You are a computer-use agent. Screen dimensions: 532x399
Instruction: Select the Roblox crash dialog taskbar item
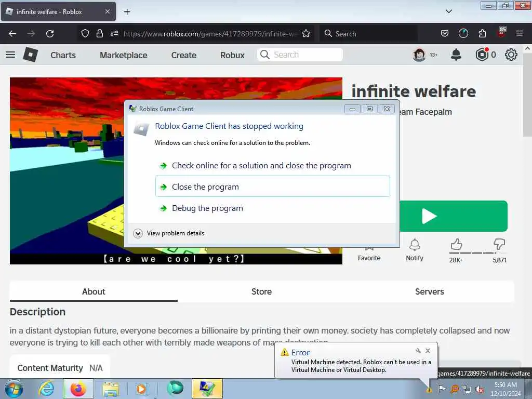pyautogui.click(x=207, y=389)
